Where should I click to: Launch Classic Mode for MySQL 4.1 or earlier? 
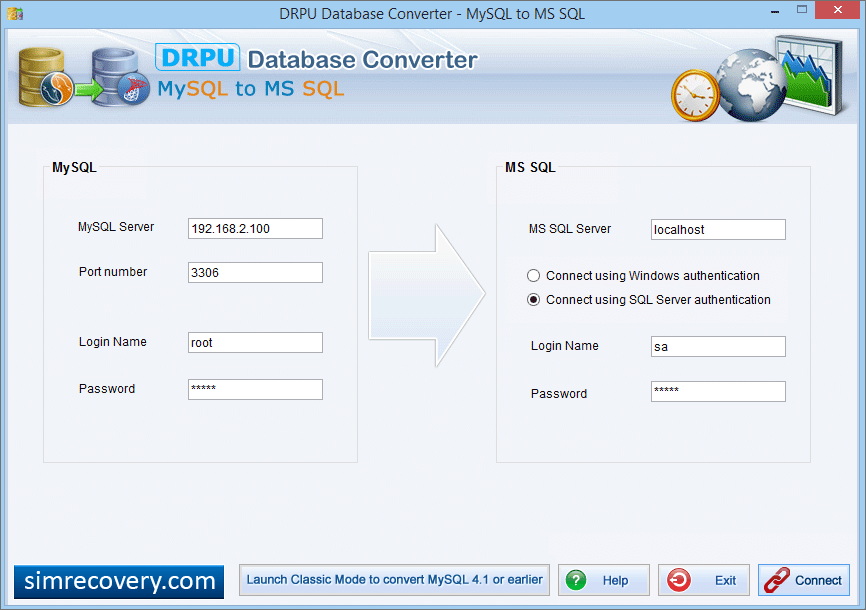click(394, 580)
